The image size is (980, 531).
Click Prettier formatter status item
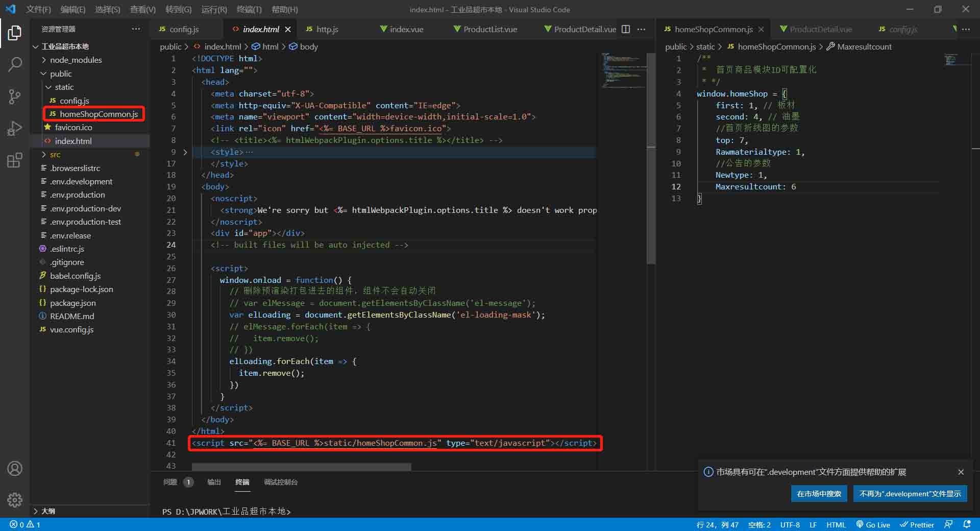tap(917, 524)
